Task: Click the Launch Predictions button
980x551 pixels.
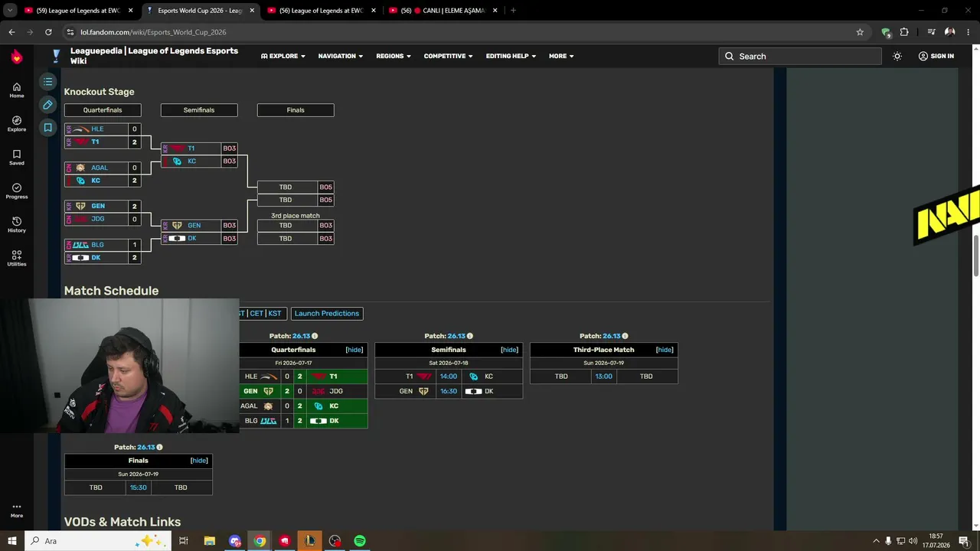Action: coord(326,313)
